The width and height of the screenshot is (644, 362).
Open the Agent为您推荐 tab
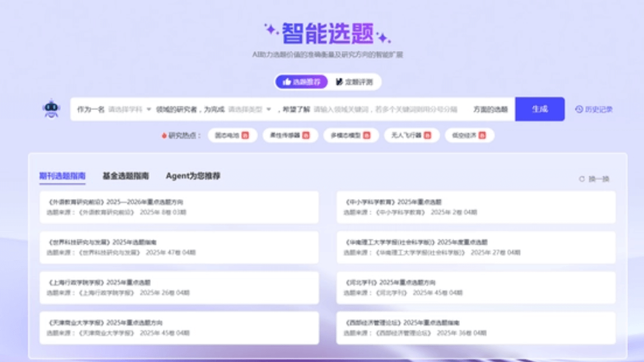(194, 175)
